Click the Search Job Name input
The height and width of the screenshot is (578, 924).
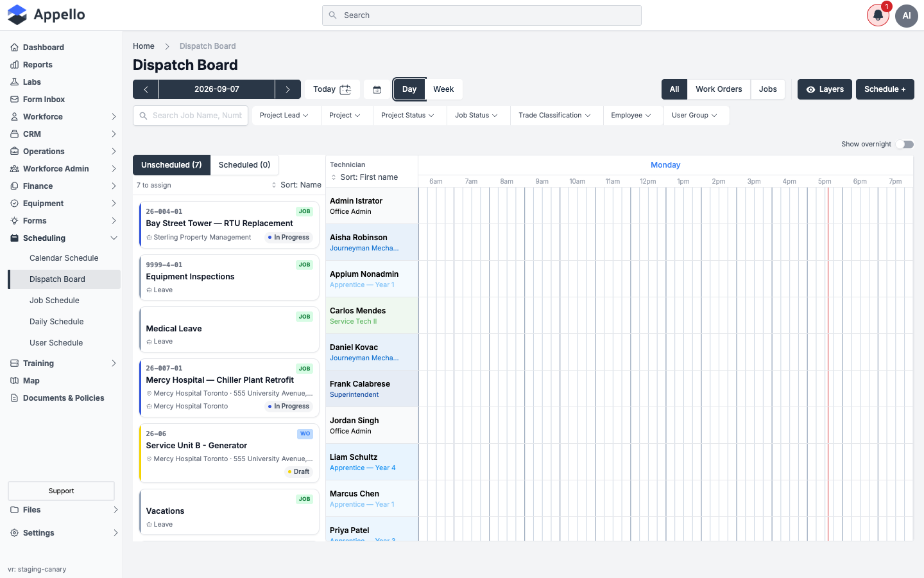(x=191, y=116)
